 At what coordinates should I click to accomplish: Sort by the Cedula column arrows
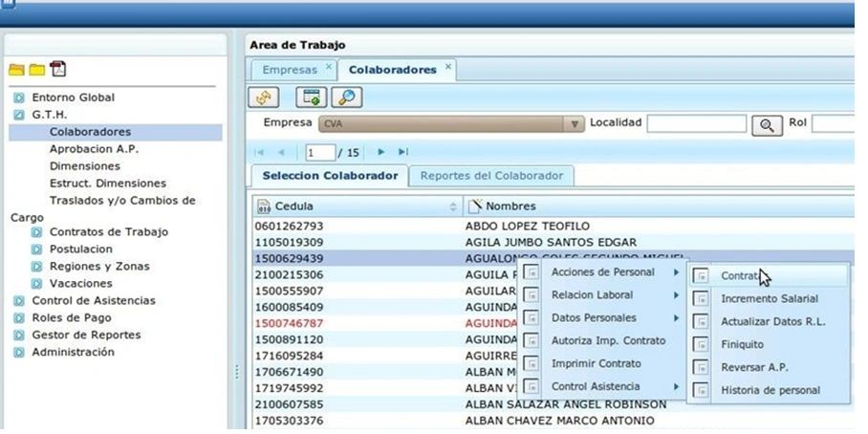tap(453, 207)
